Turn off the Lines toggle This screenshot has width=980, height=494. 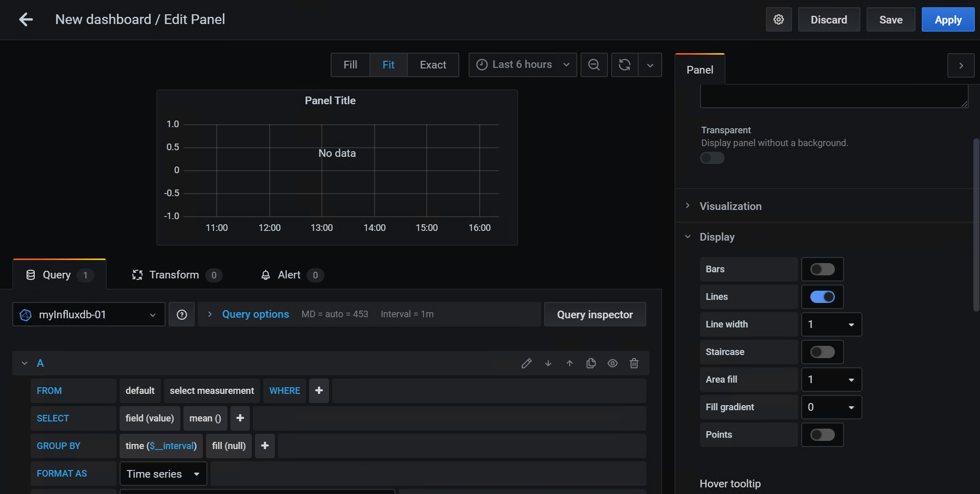coord(822,297)
